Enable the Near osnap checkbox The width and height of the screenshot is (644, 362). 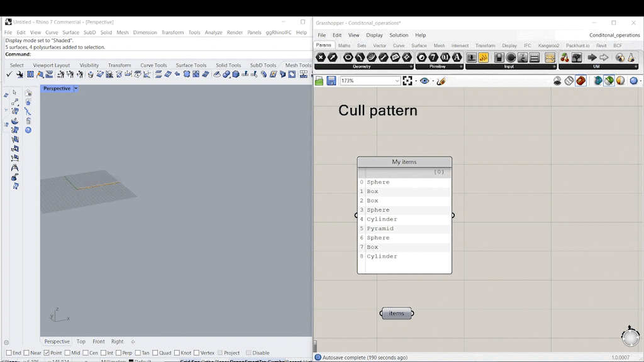(x=26, y=353)
